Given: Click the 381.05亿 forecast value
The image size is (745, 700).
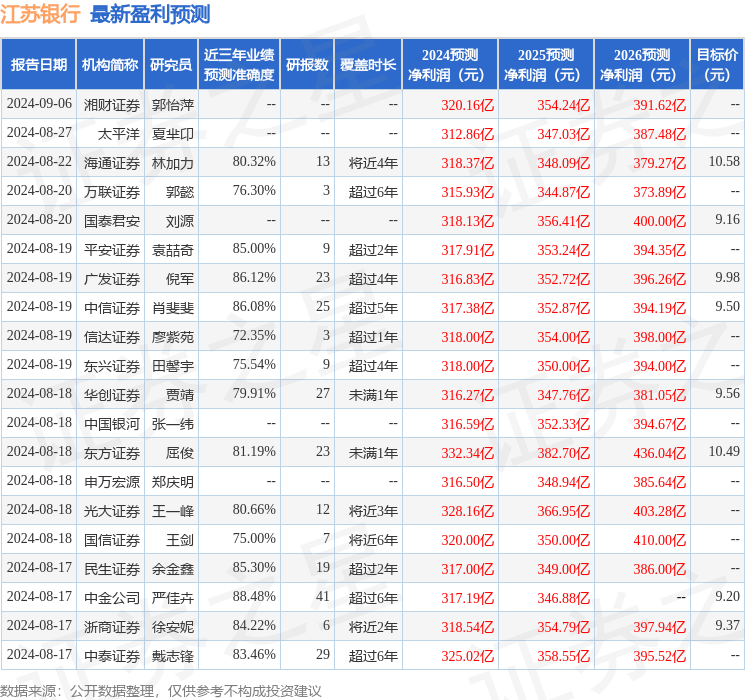Looking at the screenshot, I should tap(659, 395).
